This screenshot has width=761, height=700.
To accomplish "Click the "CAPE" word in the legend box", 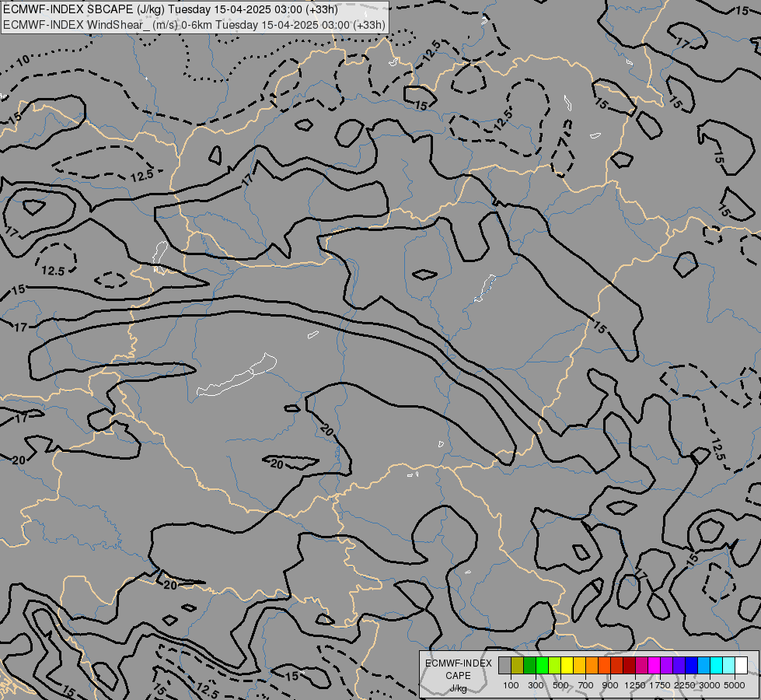I will 458,676.
